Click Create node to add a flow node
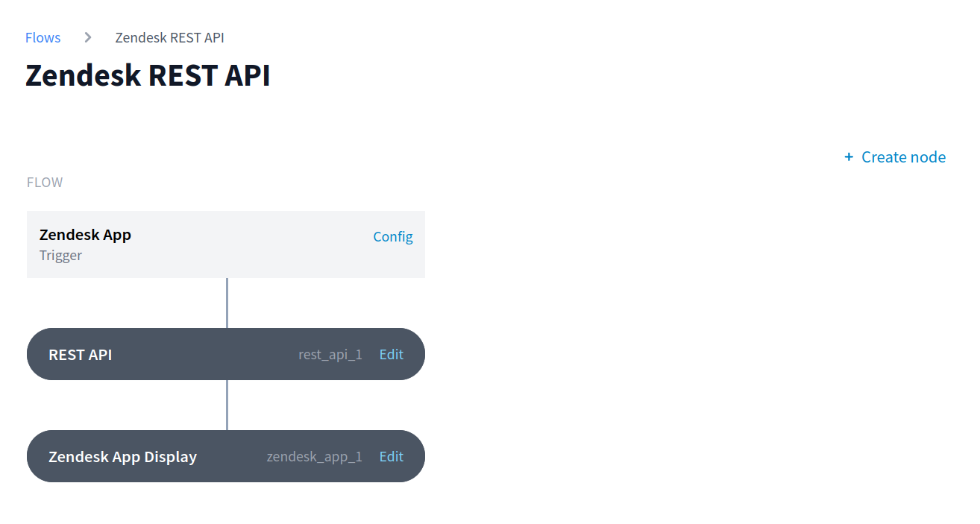The width and height of the screenshot is (980, 524). (903, 157)
